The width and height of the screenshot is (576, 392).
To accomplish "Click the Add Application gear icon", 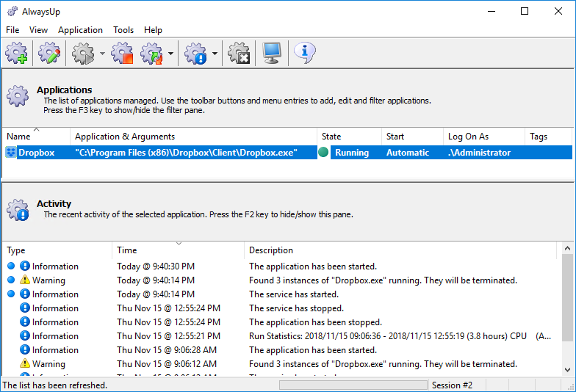I will pos(16,53).
